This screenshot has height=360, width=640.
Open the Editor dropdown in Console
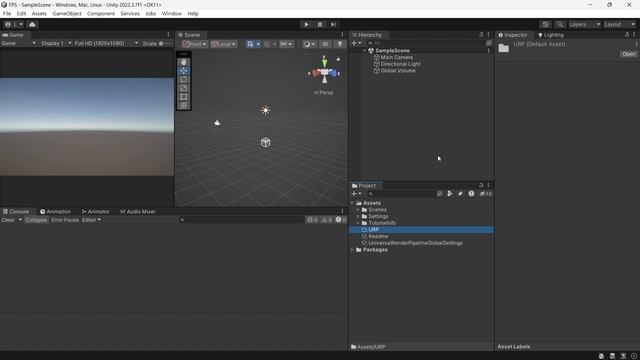click(91, 220)
